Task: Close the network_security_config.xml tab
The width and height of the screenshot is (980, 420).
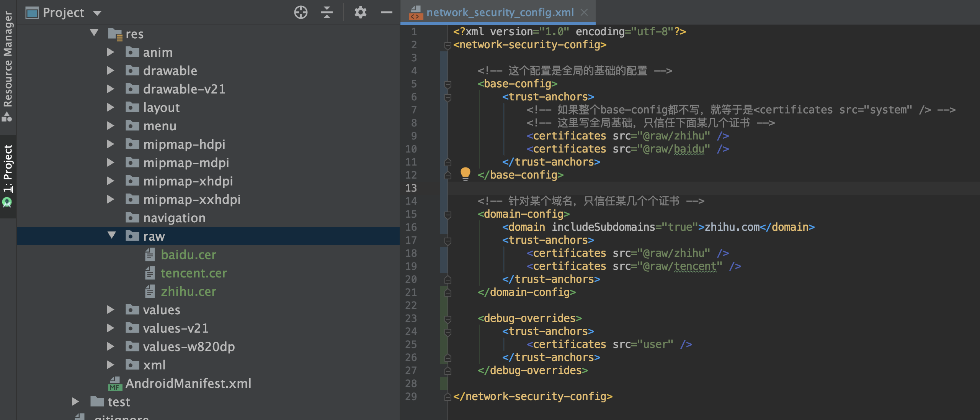Action: tap(584, 13)
